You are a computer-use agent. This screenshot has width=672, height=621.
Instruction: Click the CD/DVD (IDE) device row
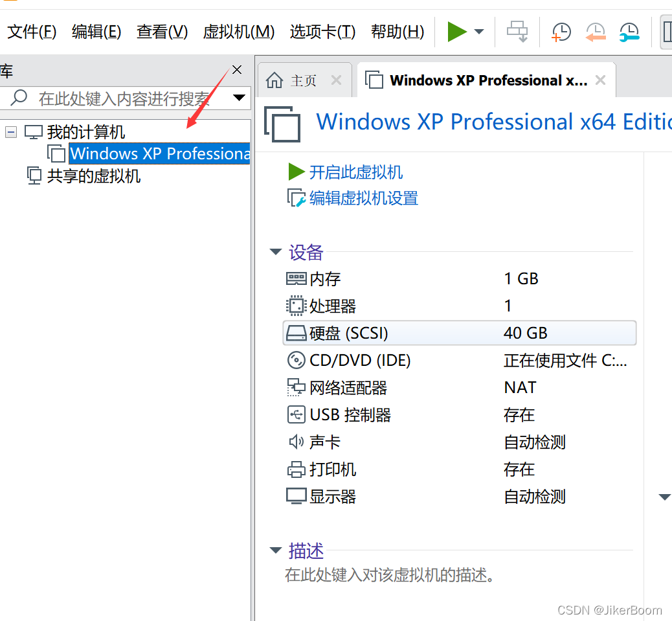point(460,361)
